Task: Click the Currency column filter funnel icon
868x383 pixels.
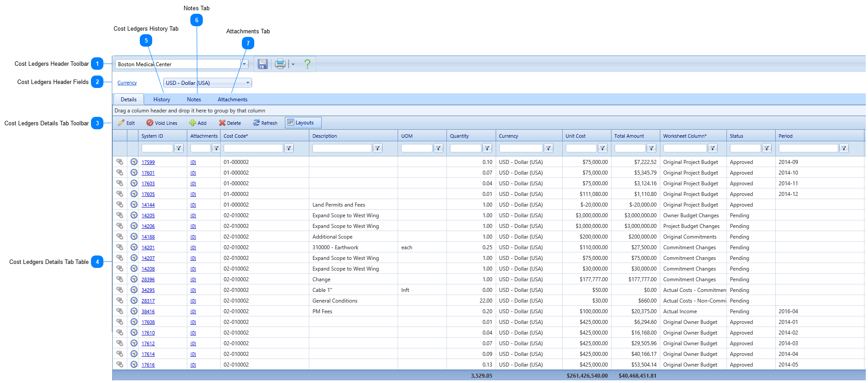Action: (x=548, y=148)
